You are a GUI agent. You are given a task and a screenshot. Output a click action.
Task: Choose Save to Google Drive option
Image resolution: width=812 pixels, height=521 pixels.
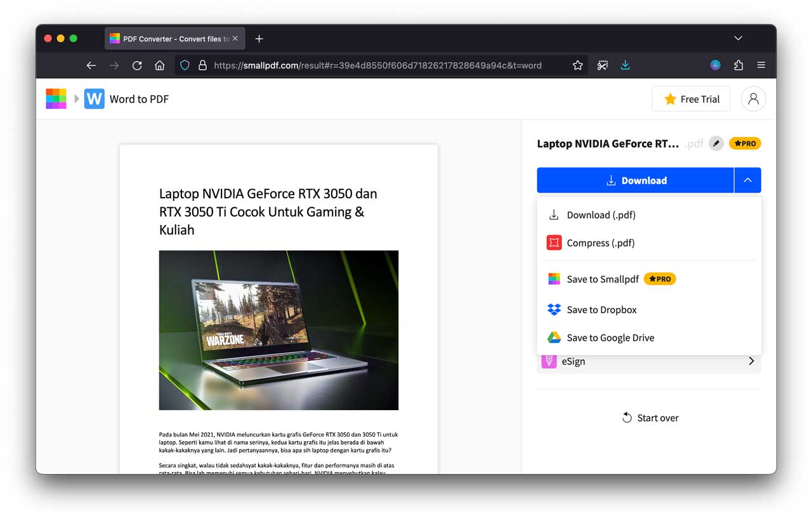click(649, 338)
